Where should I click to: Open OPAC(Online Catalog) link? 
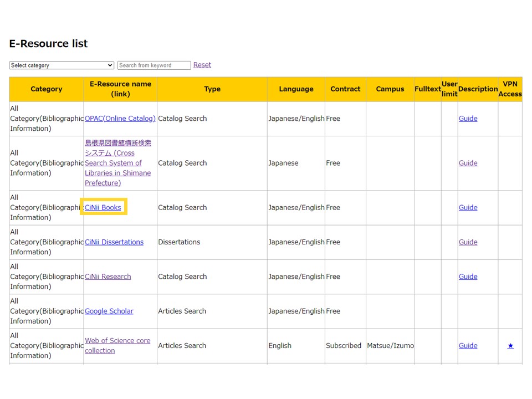coord(120,119)
